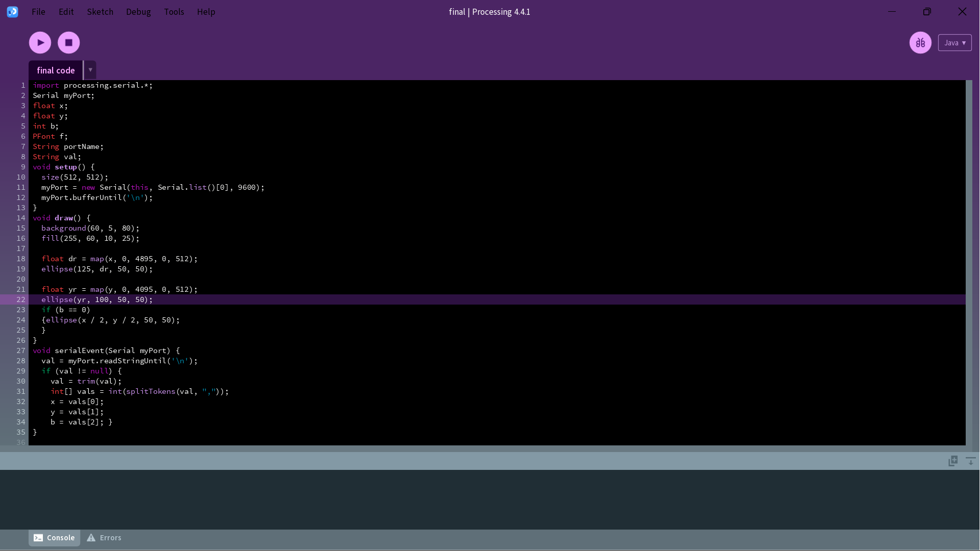
Task: Click 'if (val != null) {' line
Action: tap(82, 371)
